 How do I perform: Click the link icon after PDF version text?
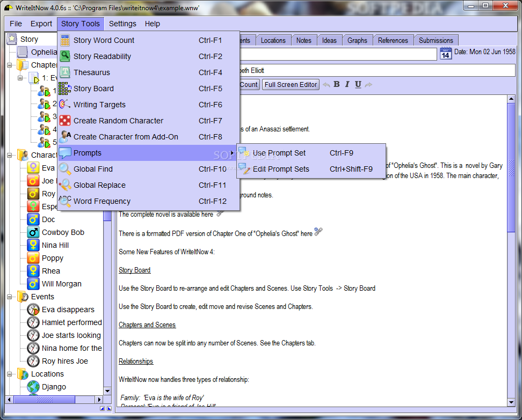318,231
